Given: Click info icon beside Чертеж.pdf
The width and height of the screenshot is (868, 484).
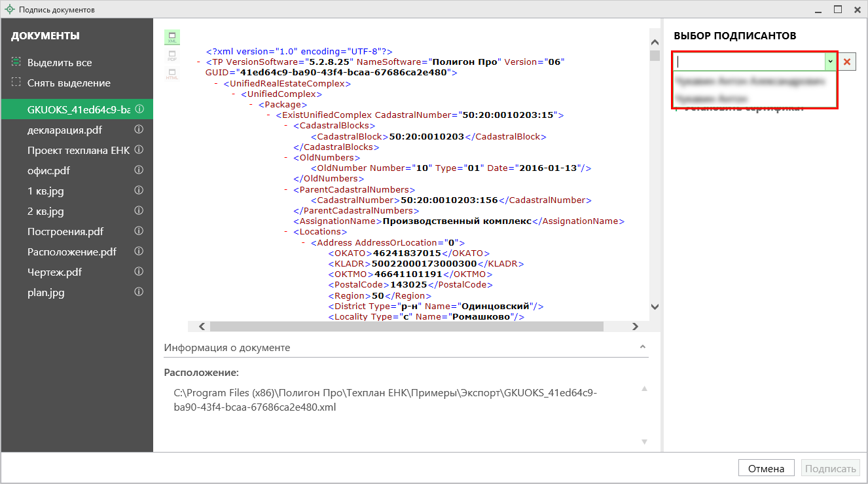Looking at the screenshot, I should click(x=139, y=272).
